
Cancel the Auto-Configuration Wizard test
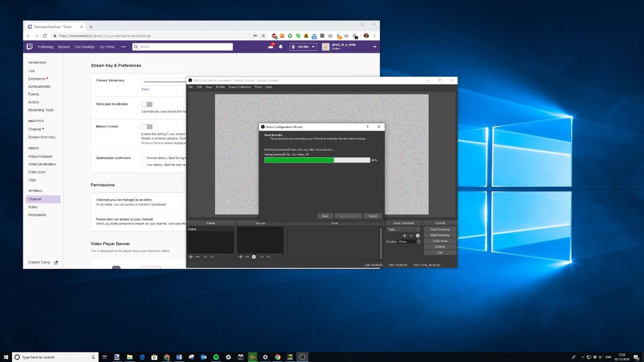(372, 216)
